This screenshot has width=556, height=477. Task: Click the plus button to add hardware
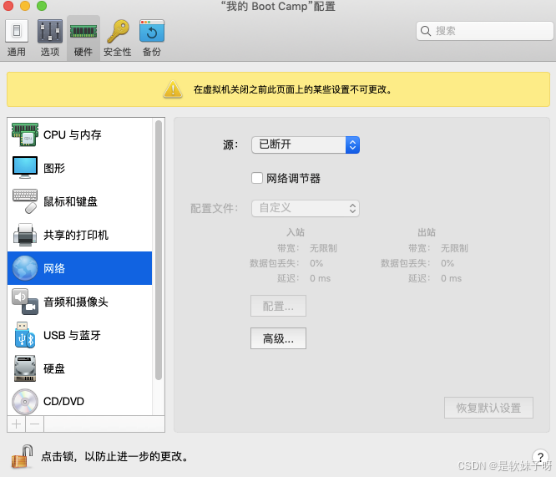(x=16, y=424)
